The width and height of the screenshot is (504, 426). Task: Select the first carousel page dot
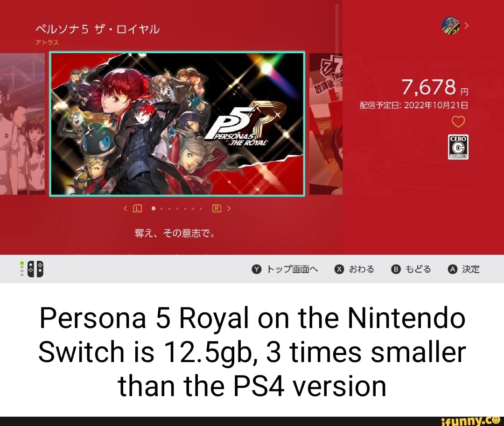click(154, 209)
